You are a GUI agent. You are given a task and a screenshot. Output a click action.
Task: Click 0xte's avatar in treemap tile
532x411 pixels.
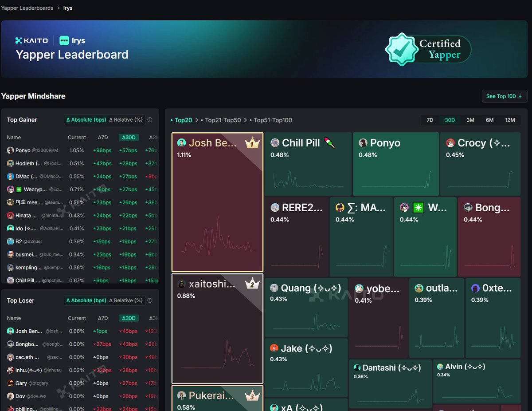(x=475, y=288)
